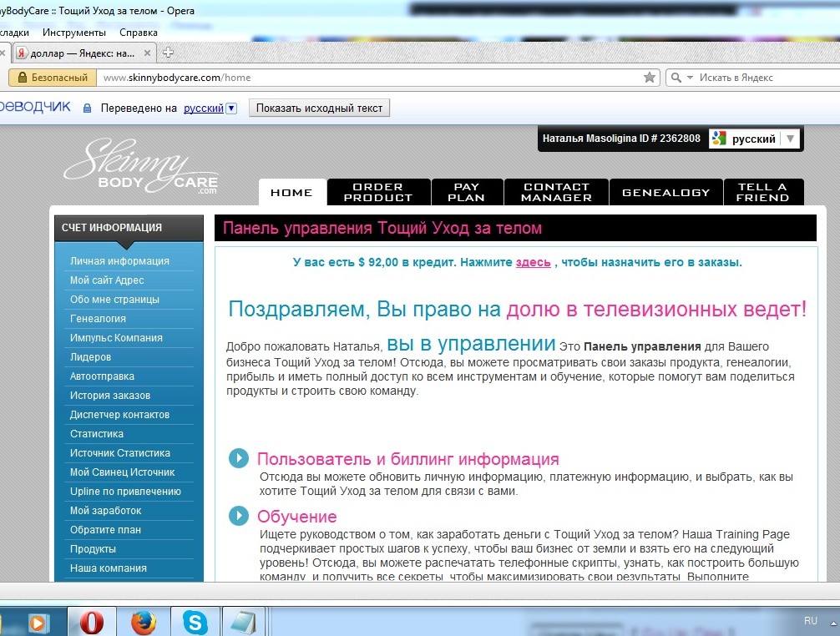
Task: Open a new tab with plus button
Action: click(168, 53)
